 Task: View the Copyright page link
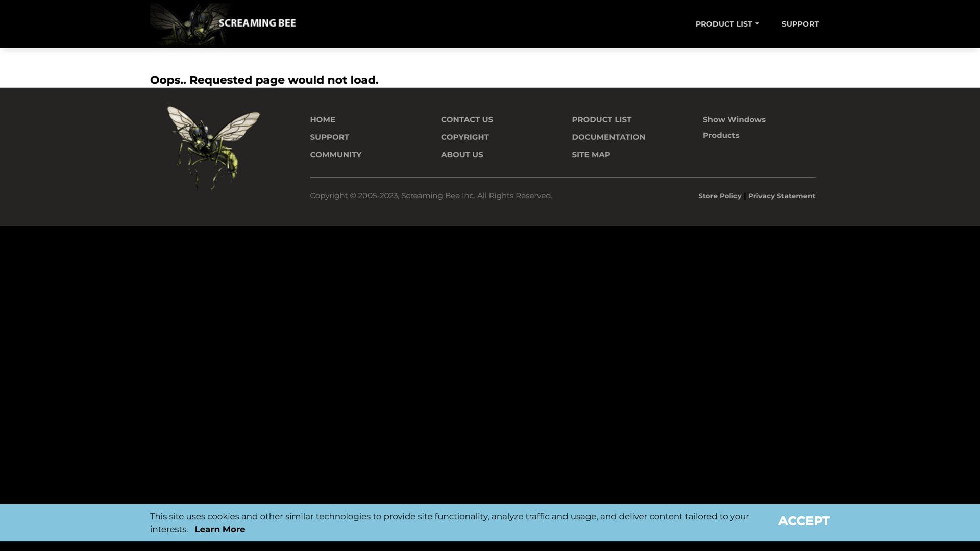[x=464, y=137]
